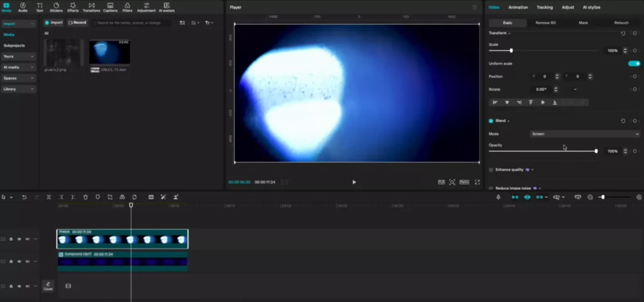Click the Opacity slider handle
The width and height of the screenshot is (644, 302).
coord(596,151)
